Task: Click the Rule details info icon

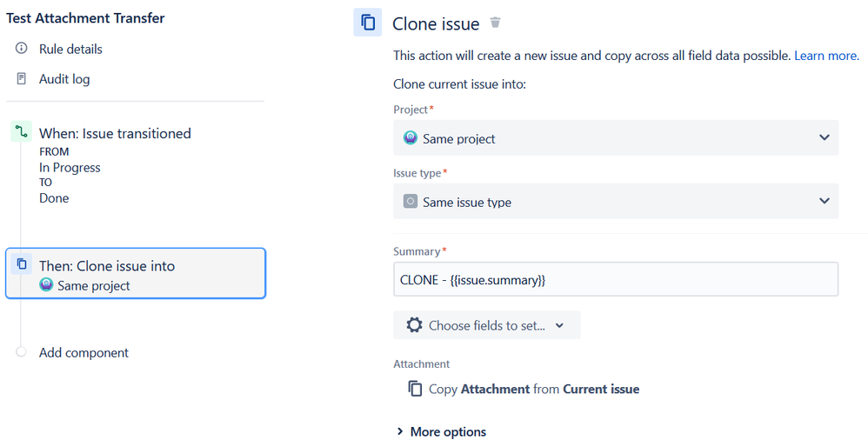Action: (22, 49)
